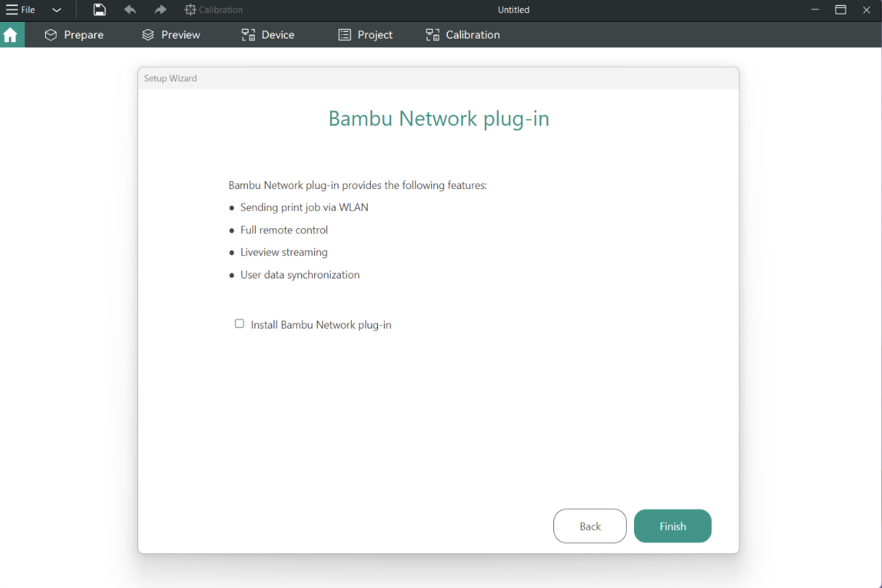Open the dropdown arrow next to File
The image size is (882, 588).
point(57,10)
